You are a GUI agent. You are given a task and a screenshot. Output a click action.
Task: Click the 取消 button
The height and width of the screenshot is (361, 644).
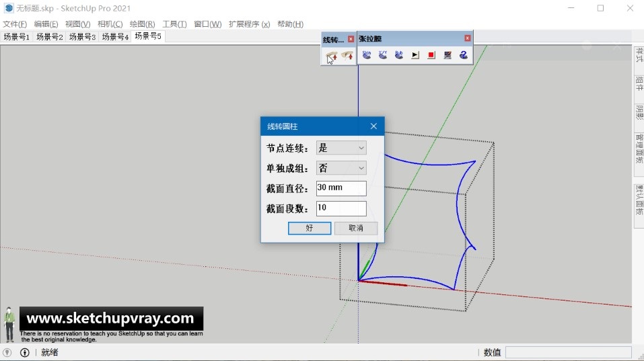[x=356, y=228]
